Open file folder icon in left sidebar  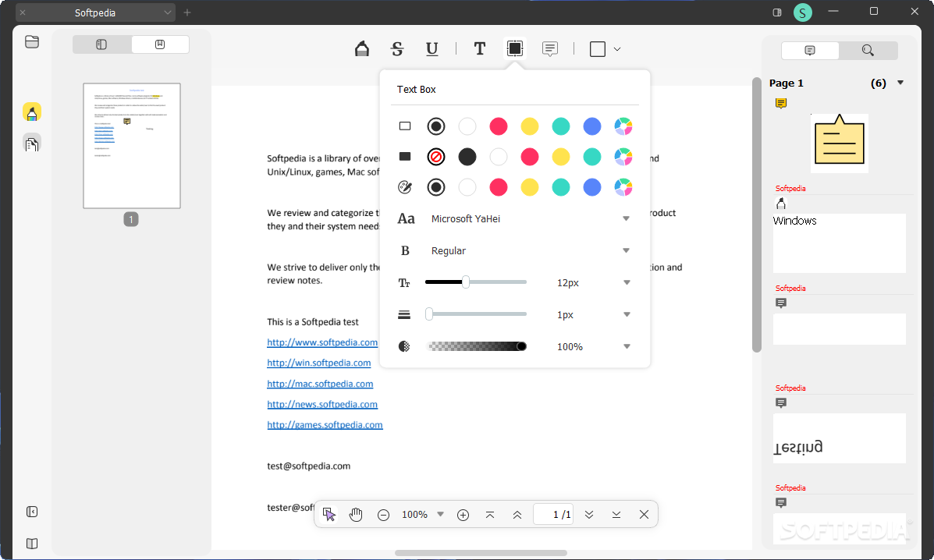32,41
